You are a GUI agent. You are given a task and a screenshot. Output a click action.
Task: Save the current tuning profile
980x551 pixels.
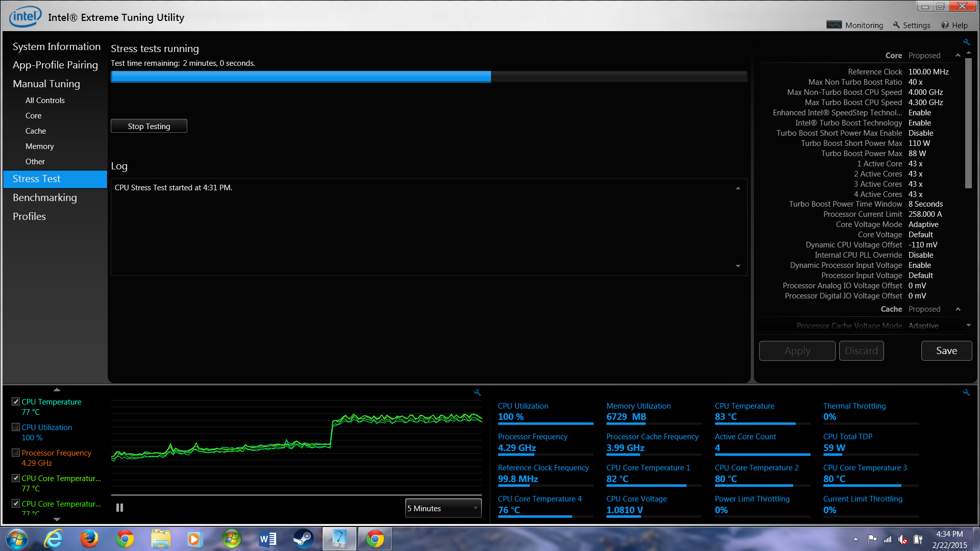point(947,351)
